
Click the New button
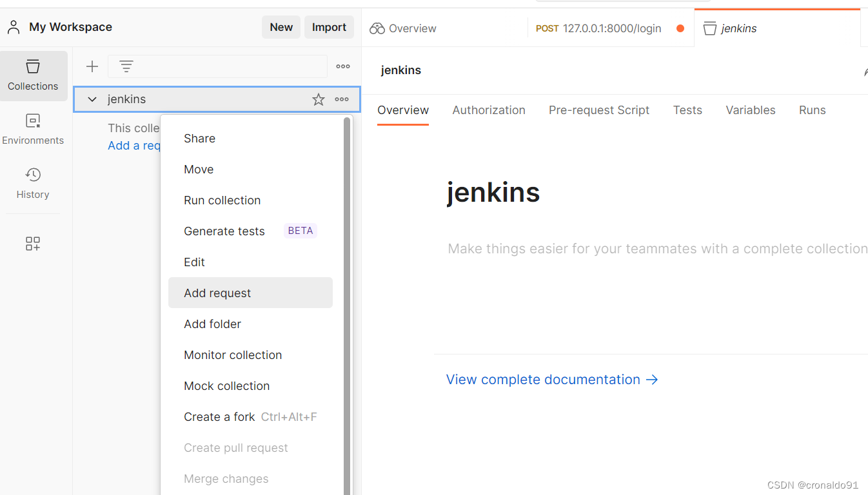click(x=281, y=27)
